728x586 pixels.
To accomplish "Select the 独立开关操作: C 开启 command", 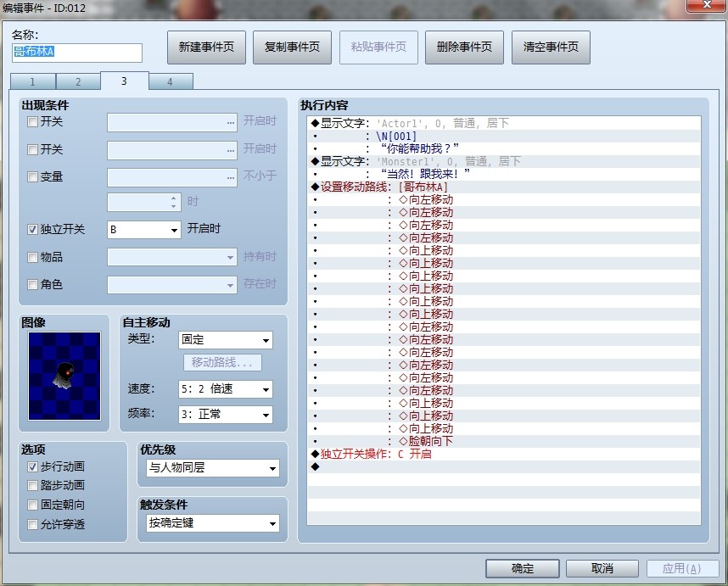I will (x=504, y=454).
